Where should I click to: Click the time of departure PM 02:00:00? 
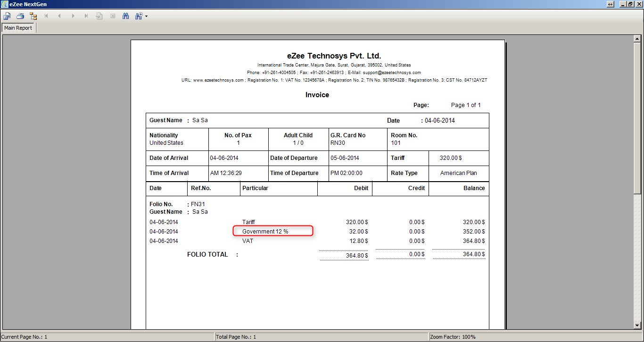[x=347, y=173]
